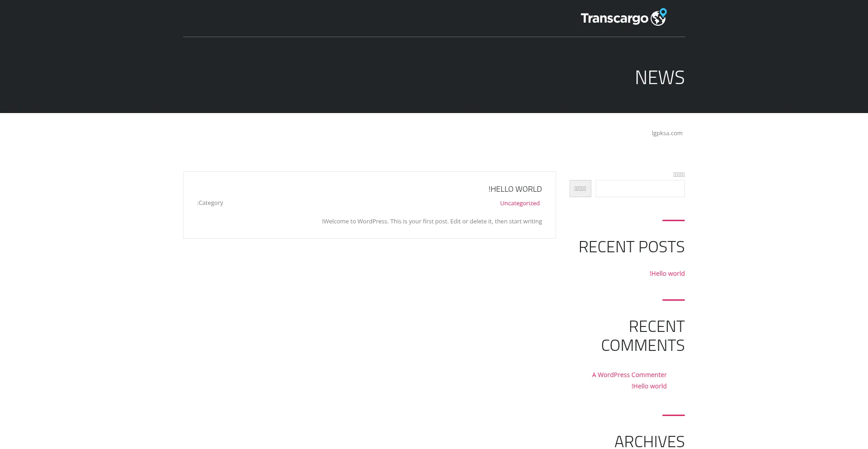This screenshot has height=449, width=868.
Task: Submit the search with the gray button
Action: coord(580,189)
